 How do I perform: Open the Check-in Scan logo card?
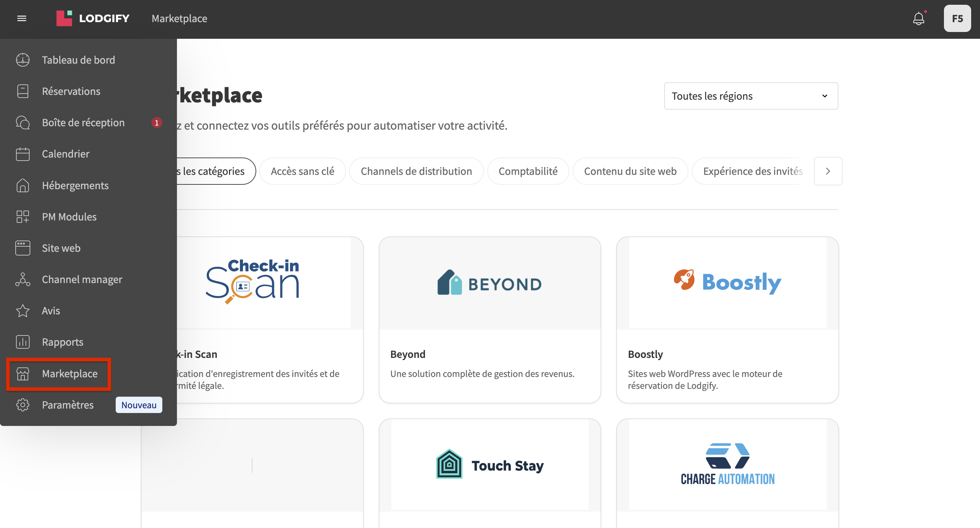[x=252, y=283]
